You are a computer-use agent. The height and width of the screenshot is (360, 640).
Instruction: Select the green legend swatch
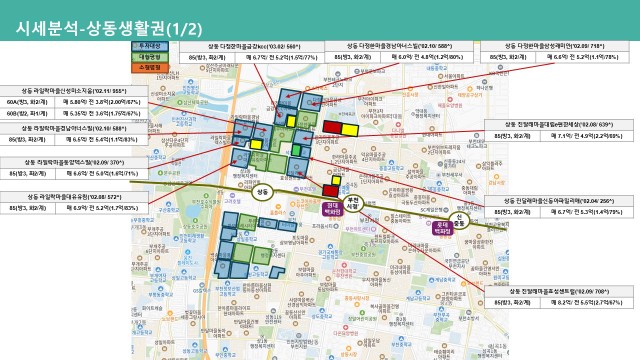tap(149, 57)
